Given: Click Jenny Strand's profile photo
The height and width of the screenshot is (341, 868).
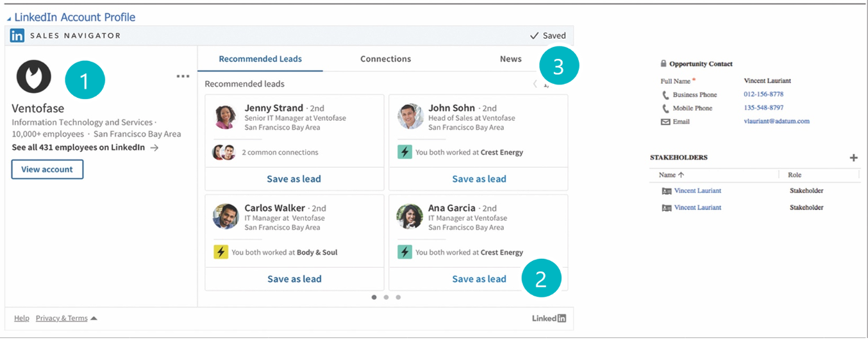Looking at the screenshot, I should click(226, 117).
